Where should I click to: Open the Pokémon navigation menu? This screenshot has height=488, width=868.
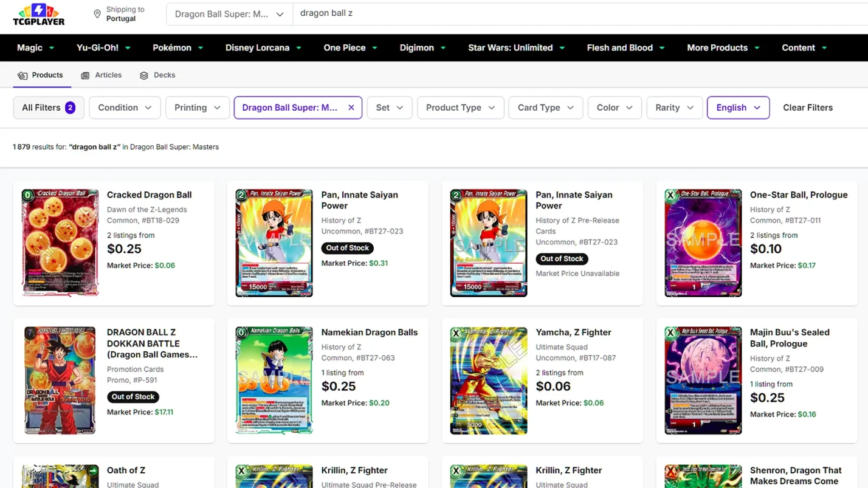(177, 47)
